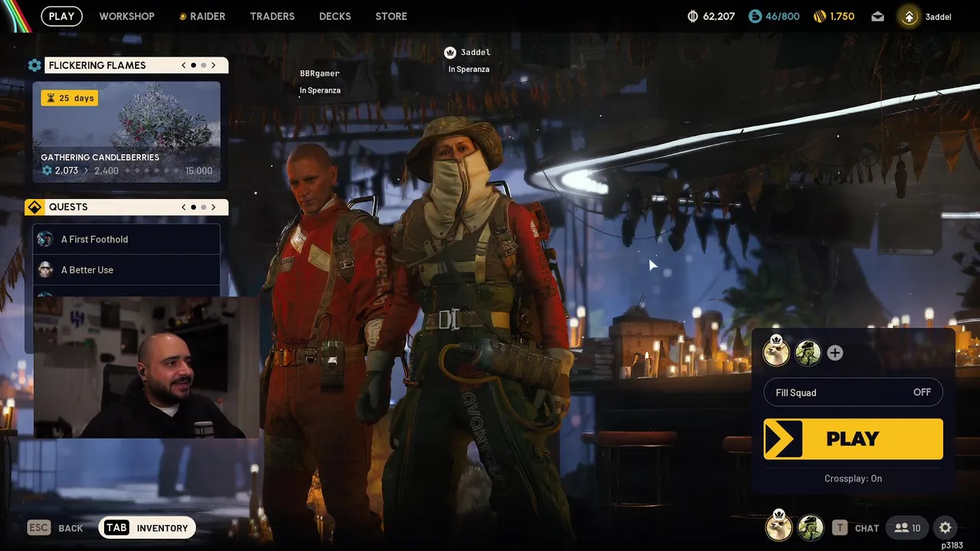Open the settings gear icon
The height and width of the screenshot is (551, 980).
click(946, 528)
